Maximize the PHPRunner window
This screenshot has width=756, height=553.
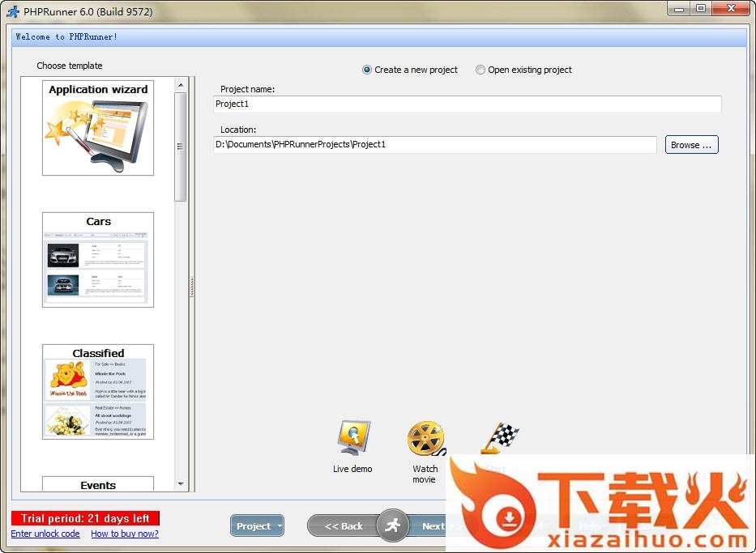tap(702, 9)
